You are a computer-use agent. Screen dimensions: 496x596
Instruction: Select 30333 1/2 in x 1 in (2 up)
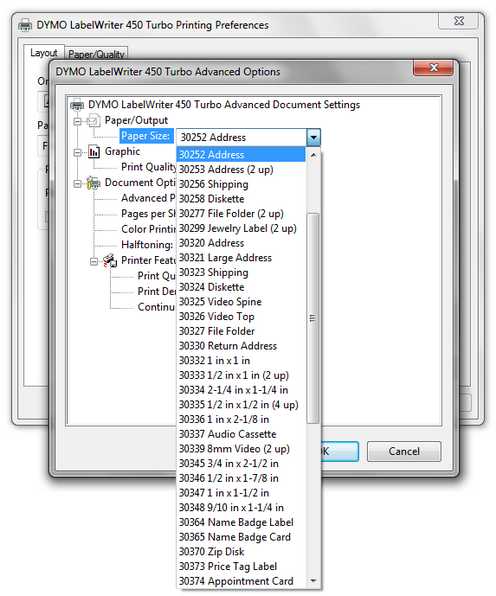click(x=241, y=375)
